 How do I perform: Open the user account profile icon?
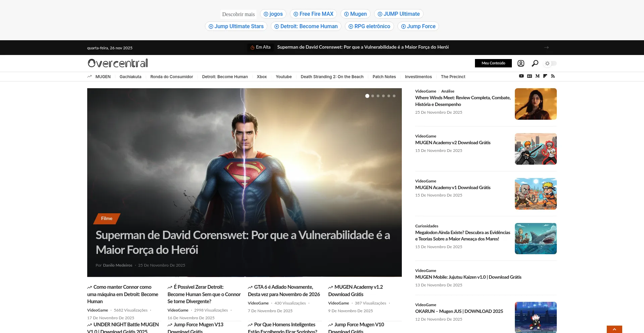click(521, 63)
